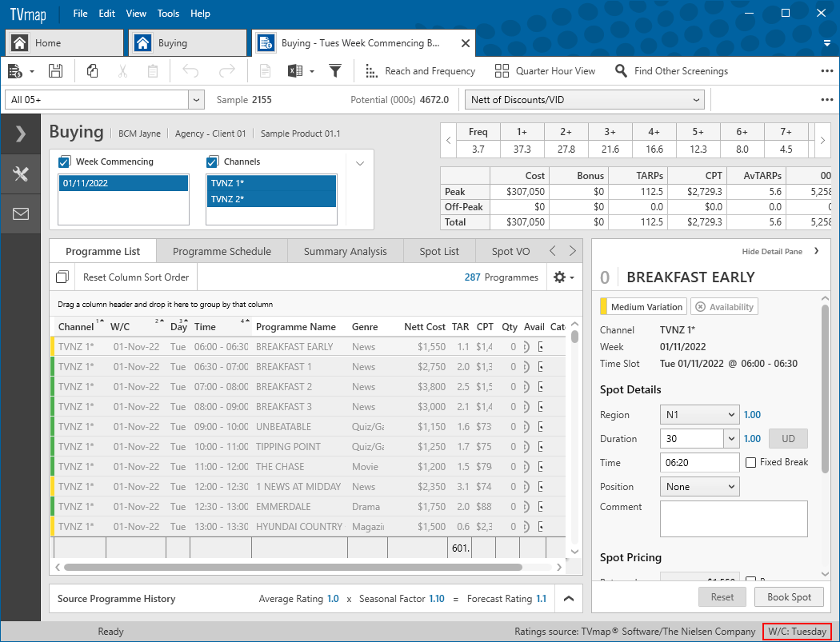
Task: Switch to Programme Schedule tab
Action: coord(222,251)
